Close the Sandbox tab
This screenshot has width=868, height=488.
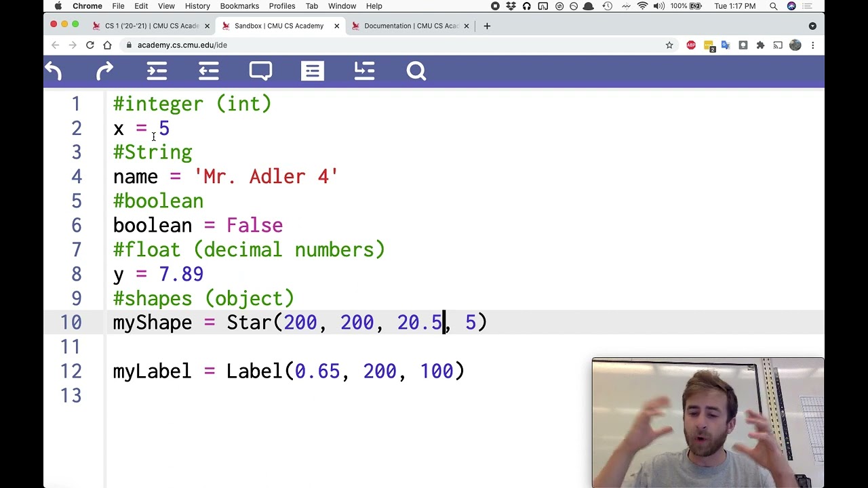[336, 26]
